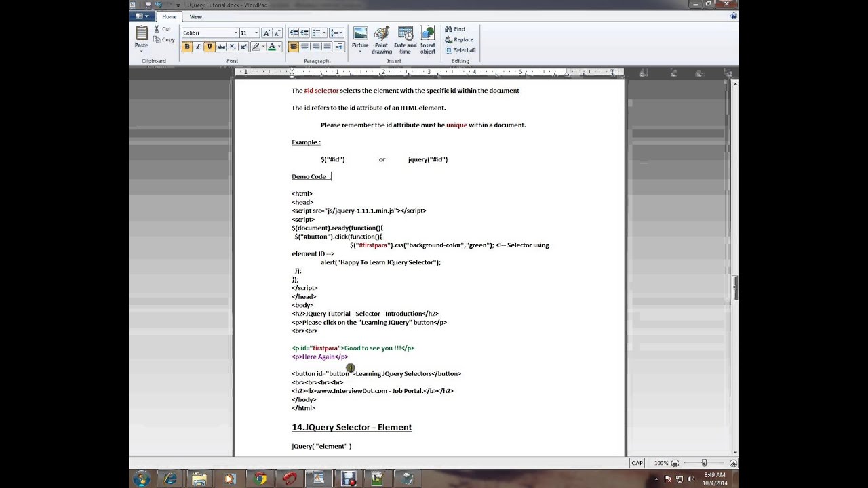Screen dimensions: 868x488
Task: Click the 'Demo Code :' underlined label
Action: [311, 176]
